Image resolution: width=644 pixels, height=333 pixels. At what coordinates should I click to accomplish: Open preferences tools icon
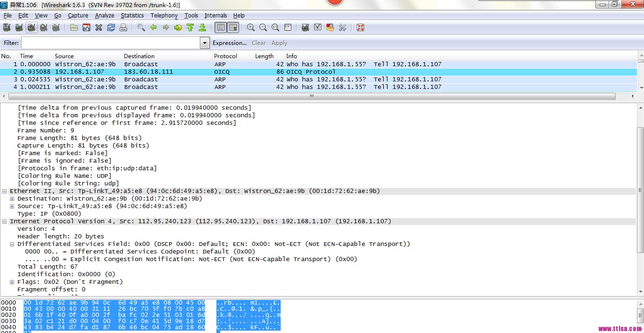pyautogui.click(x=343, y=27)
